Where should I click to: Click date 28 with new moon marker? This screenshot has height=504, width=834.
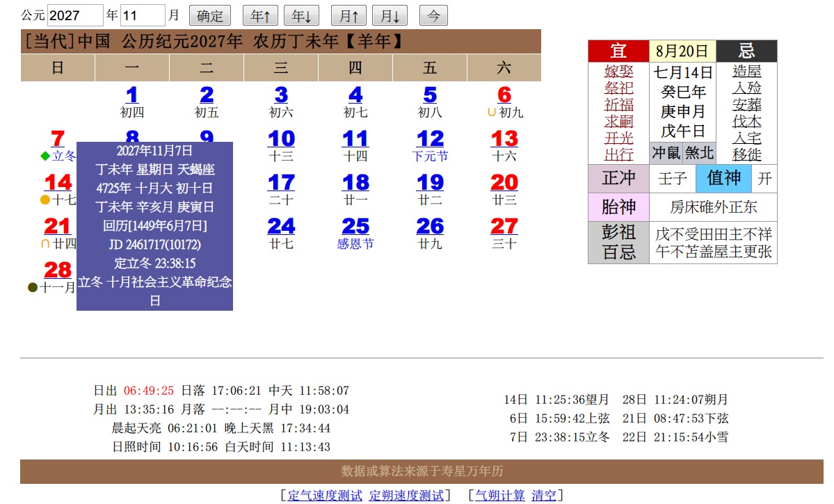[x=58, y=270]
